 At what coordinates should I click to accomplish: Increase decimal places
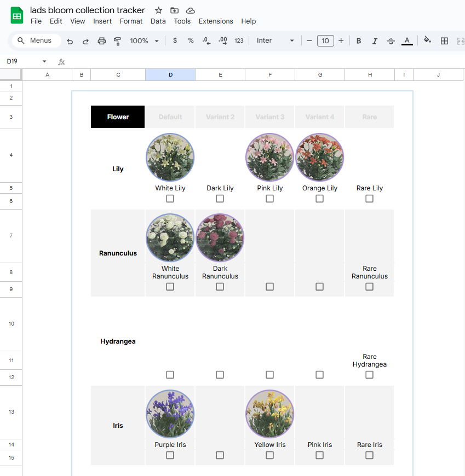(223, 40)
